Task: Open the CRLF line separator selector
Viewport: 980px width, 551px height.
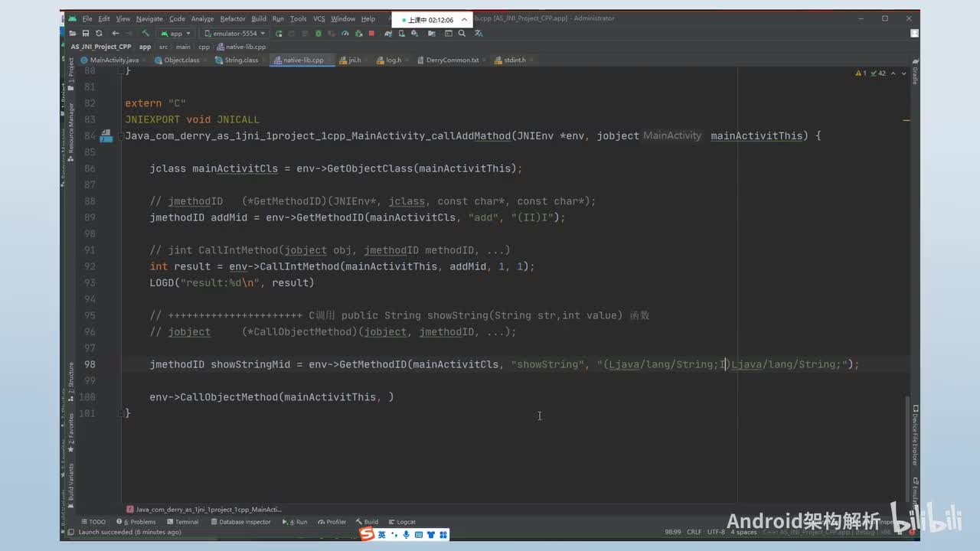Action: (694, 532)
